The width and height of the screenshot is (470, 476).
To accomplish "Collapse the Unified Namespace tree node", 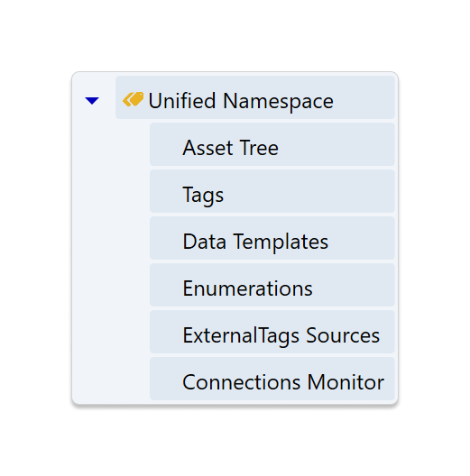I will (92, 100).
